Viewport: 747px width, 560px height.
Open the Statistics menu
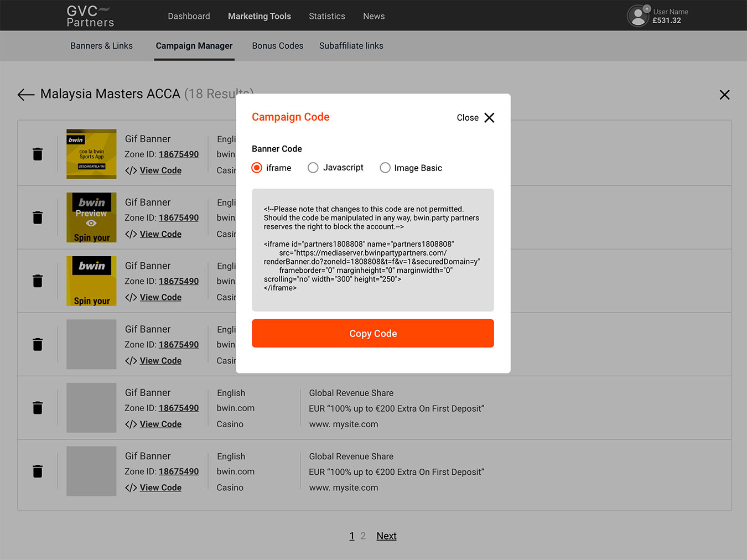pos(326,16)
